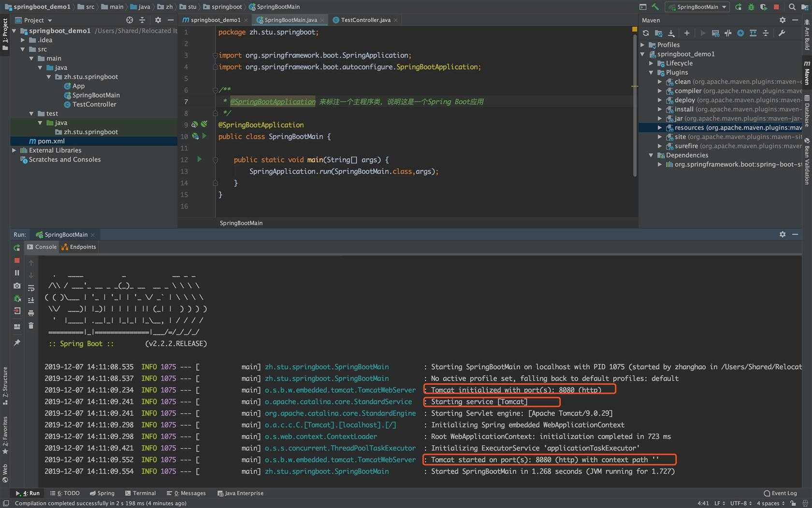Click the Database side panel button
812x508 pixels.
[x=807, y=112]
